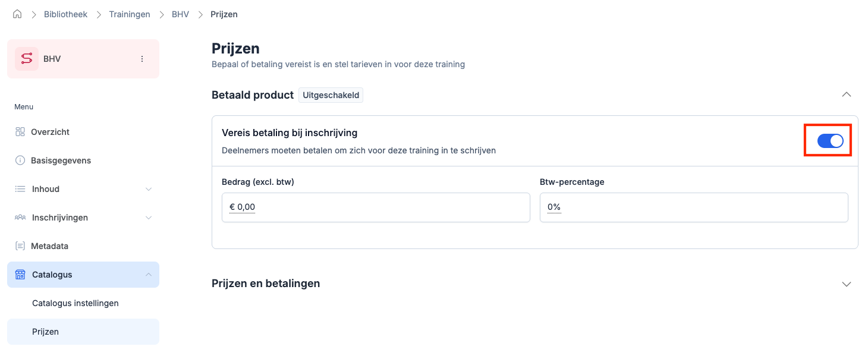
Task: Click the Bedrag (excl. btw) field
Action: click(x=376, y=207)
